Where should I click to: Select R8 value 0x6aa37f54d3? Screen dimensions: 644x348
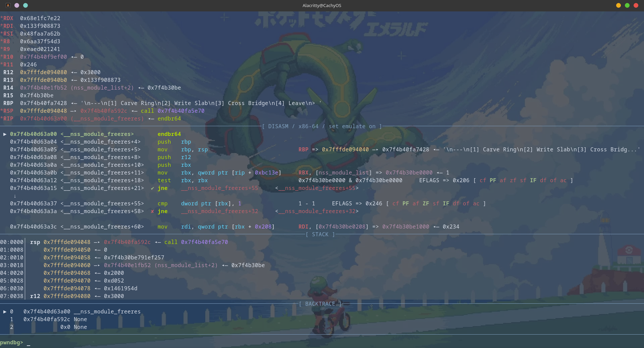(40, 41)
